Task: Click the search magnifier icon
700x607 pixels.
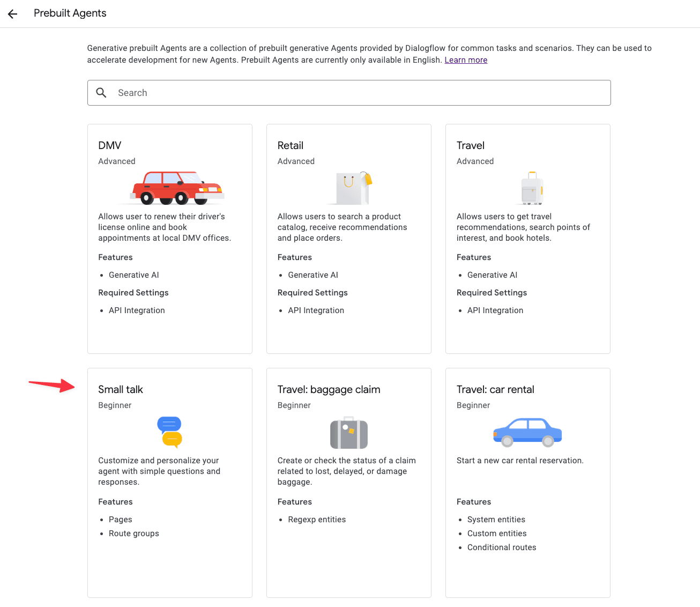Action: point(101,92)
